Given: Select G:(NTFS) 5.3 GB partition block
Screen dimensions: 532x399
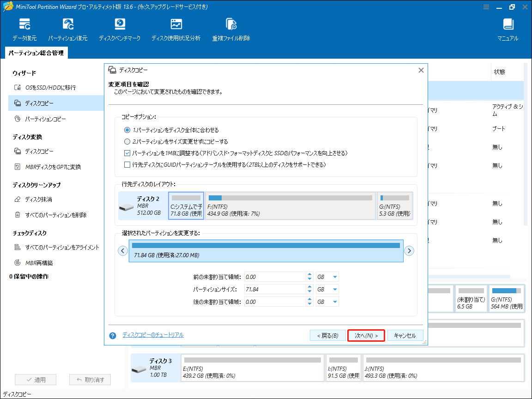Looking at the screenshot, I should (395, 206).
